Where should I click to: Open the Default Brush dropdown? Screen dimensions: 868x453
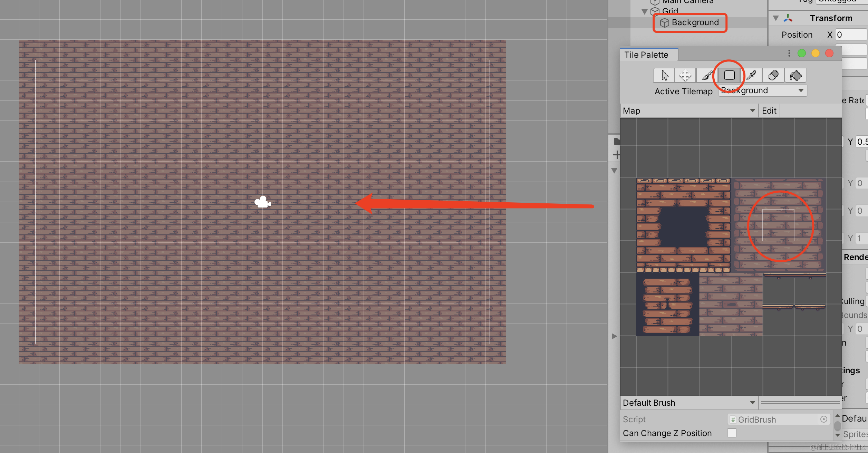[x=689, y=403]
